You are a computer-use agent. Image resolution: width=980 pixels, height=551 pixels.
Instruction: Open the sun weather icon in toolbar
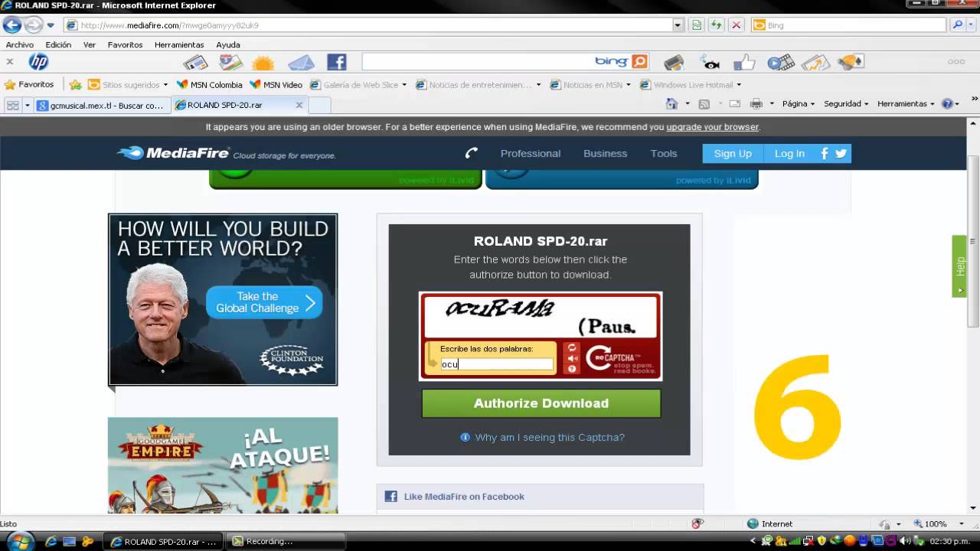coord(263,63)
